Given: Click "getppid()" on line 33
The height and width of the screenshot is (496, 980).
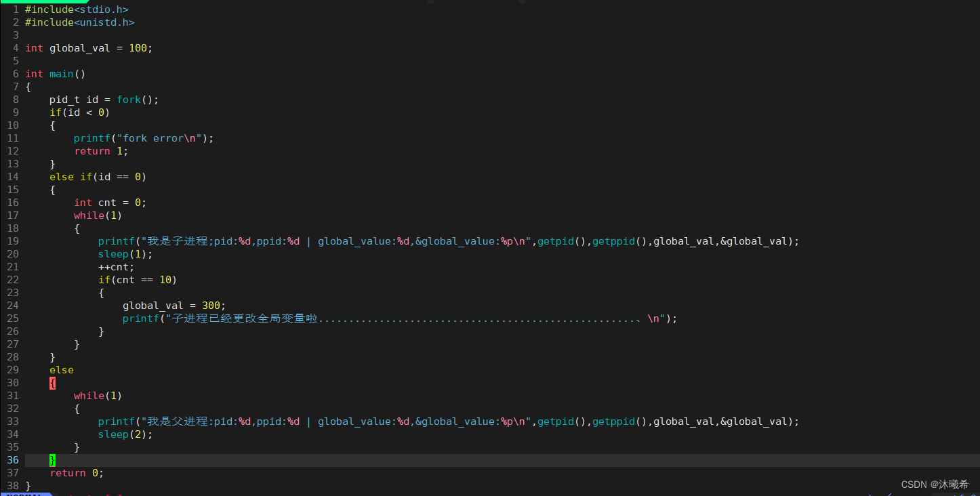Looking at the screenshot, I should click(x=619, y=421).
